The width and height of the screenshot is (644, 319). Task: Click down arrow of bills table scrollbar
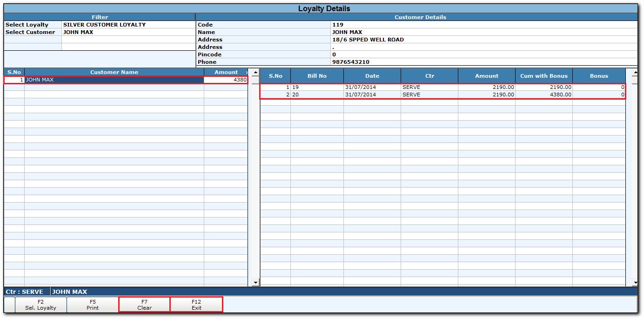point(635,282)
